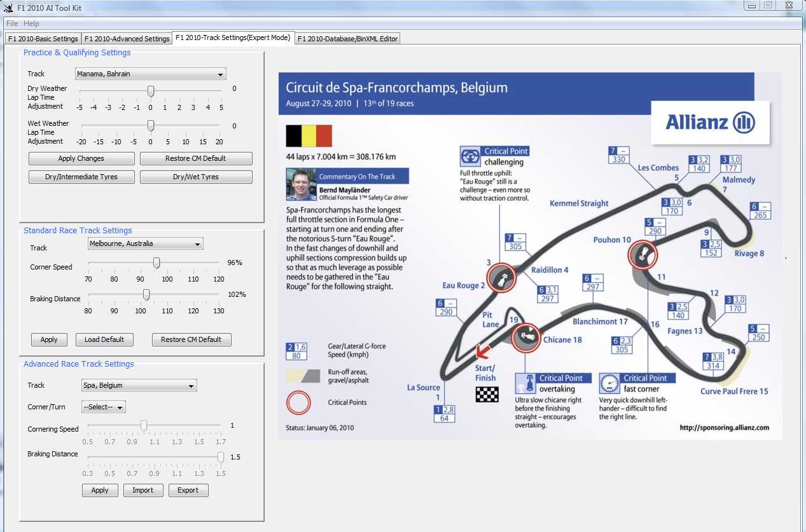
Task: Click the Malmedy label
Action: (x=739, y=180)
